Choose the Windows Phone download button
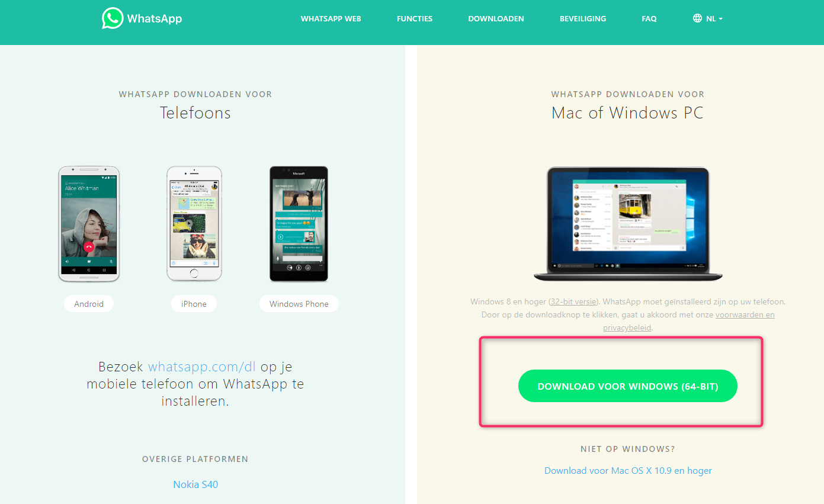 click(x=299, y=304)
